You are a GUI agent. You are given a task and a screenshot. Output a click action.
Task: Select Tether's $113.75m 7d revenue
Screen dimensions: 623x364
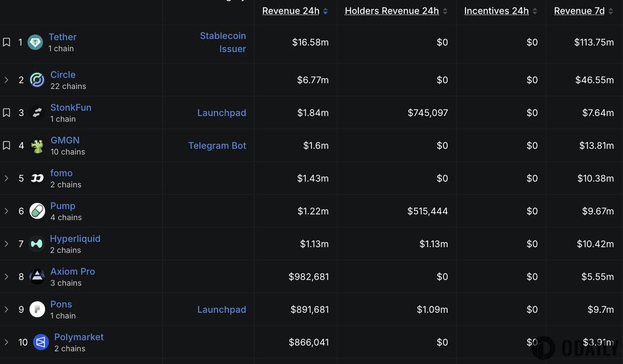tap(594, 42)
